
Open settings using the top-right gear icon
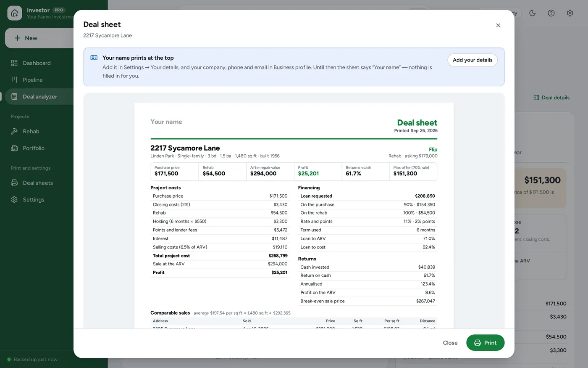click(x=570, y=13)
